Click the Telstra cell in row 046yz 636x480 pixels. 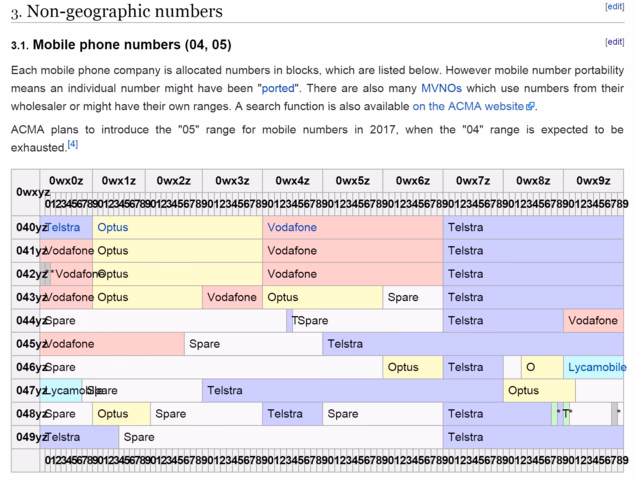(x=473, y=368)
